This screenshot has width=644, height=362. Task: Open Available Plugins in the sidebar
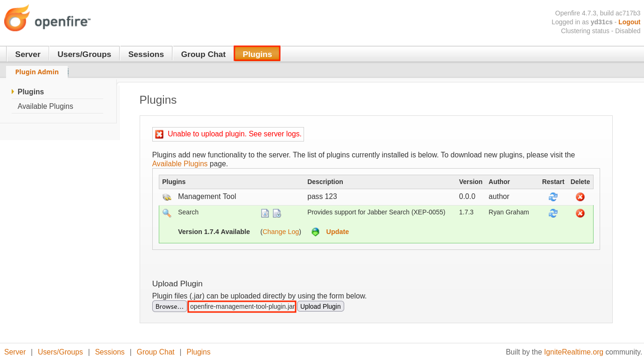[x=45, y=106]
